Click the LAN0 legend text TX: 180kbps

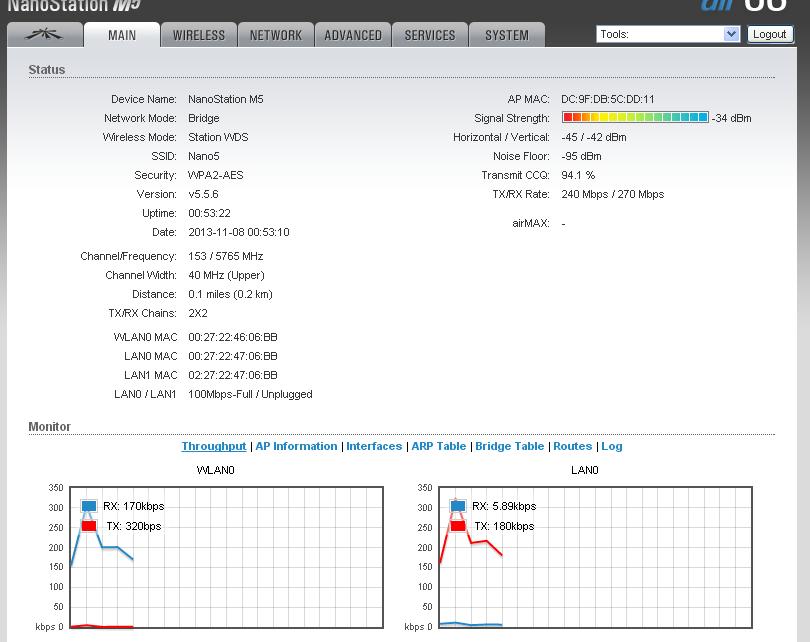[x=504, y=526]
